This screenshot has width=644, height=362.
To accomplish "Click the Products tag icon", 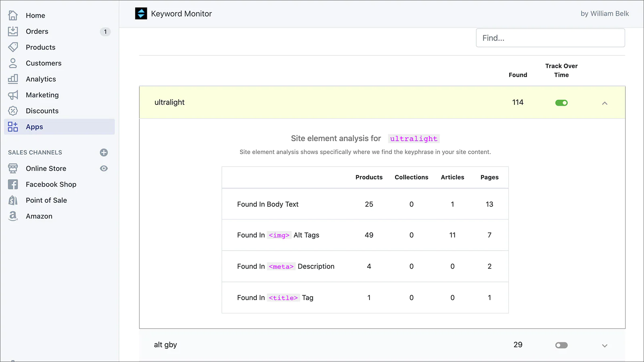I will tap(13, 47).
